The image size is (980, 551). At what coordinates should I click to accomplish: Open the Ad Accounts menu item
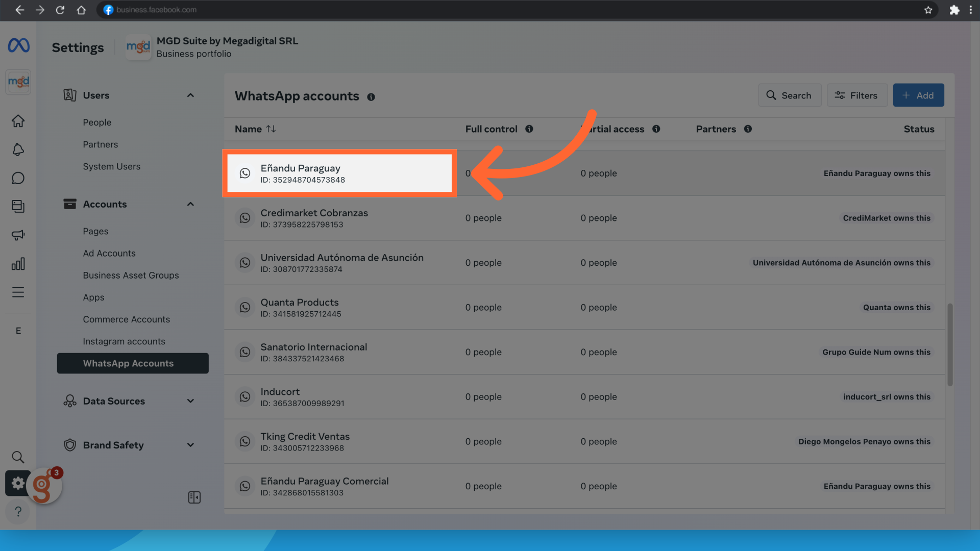pyautogui.click(x=109, y=253)
